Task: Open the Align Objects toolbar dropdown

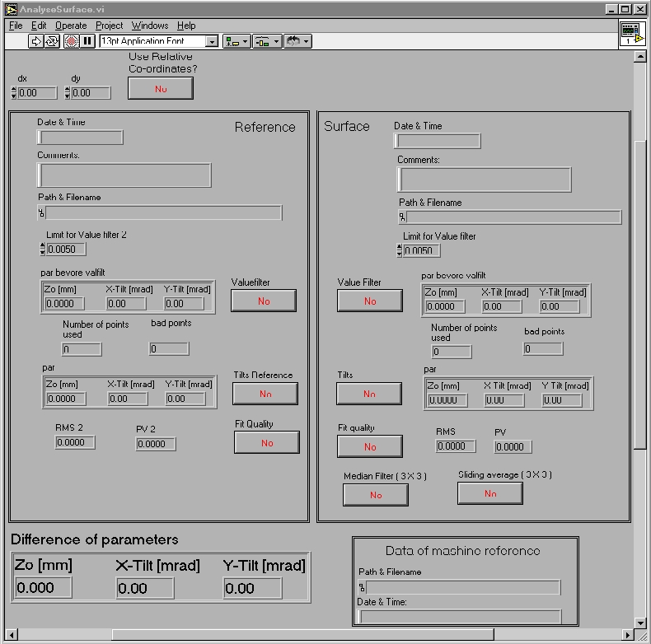Action: pyautogui.click(x=237, y=41)
